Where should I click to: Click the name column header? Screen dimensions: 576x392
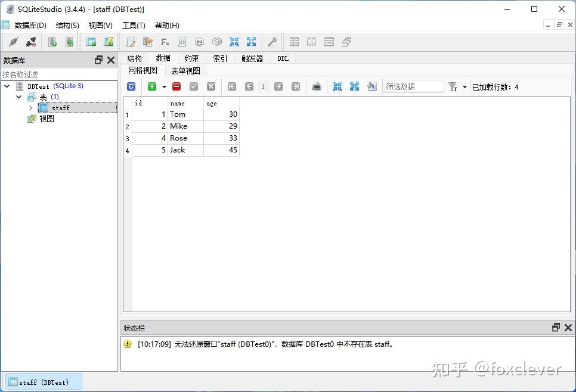click(x=185, y=103)
